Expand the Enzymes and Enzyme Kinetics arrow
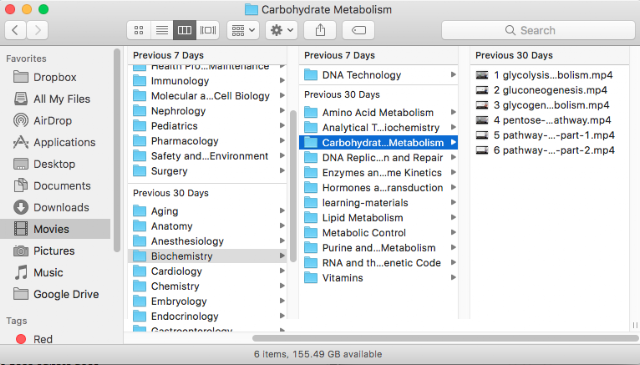The width and height of the screenshot is (640, 365). pyautogui.click(x=453, y=173)
